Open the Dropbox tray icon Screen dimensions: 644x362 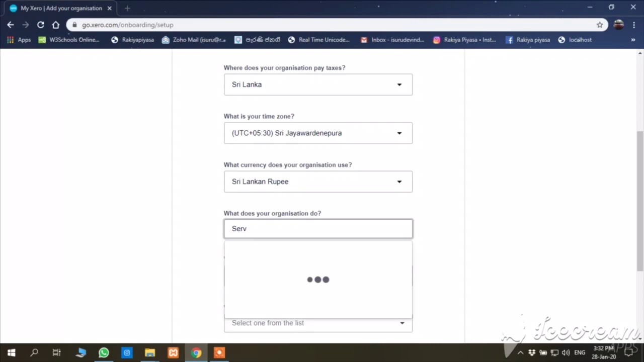[531, 352]
